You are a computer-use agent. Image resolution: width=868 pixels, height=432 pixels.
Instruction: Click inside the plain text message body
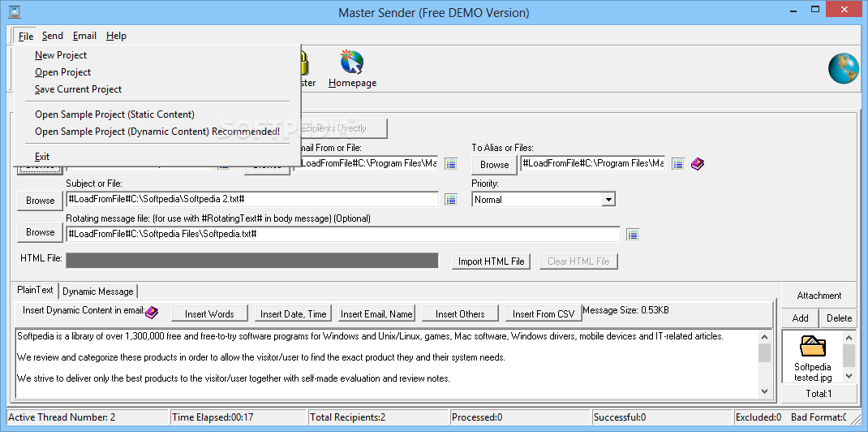(386, 363)
